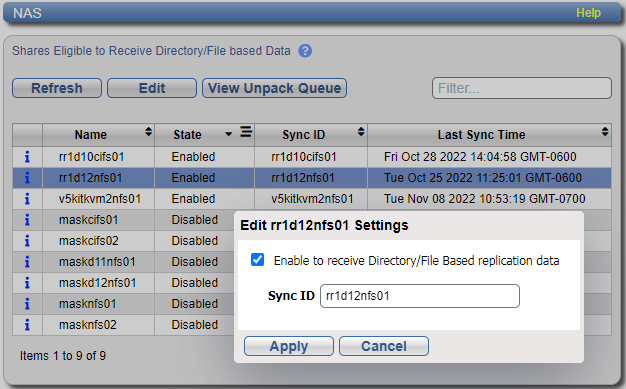Cancel the Edit Settings dialog
Screen dimensions: 626x389
[384, 346]
